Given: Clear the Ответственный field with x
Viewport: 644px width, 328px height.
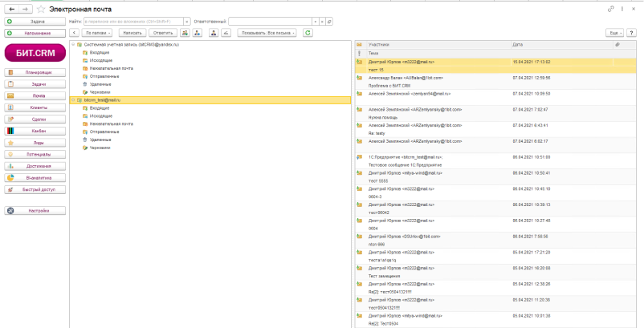Looking at the screenshot, I should 323,22.
